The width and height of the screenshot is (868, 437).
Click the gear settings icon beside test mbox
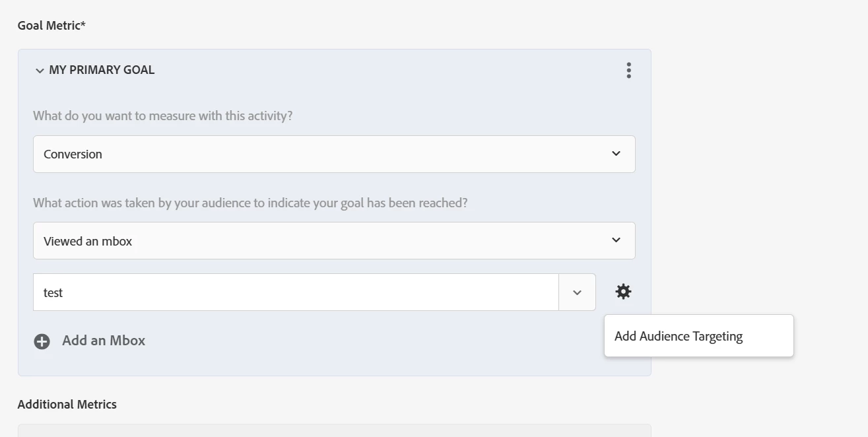click(623, 292)
